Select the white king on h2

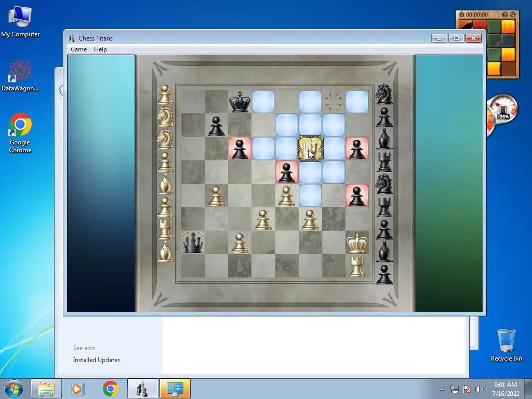click(x=356, y=242)
